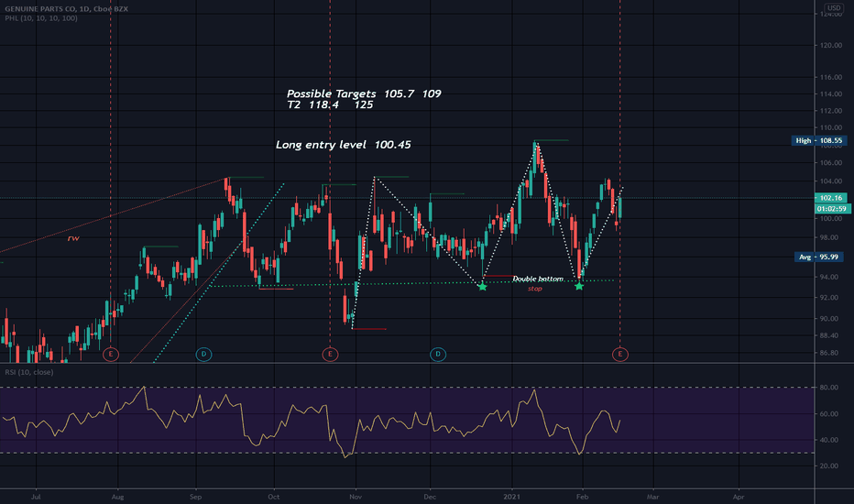Click the current price label 102.16
This screenshot has width=854, height=504.
click(830, 198)
